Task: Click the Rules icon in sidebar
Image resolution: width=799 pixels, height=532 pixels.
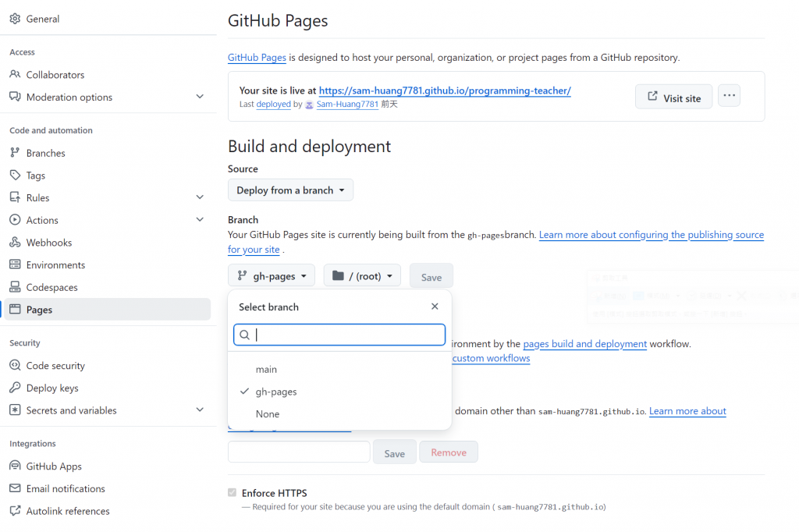Action: [15, 197]
